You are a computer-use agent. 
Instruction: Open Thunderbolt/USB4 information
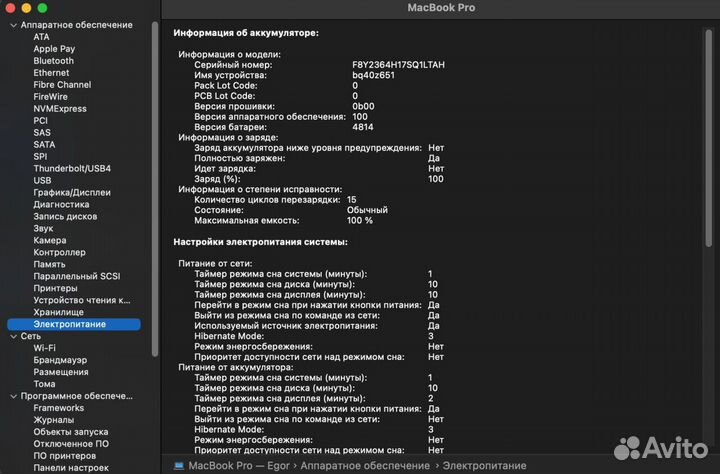(x=72, y=168)
